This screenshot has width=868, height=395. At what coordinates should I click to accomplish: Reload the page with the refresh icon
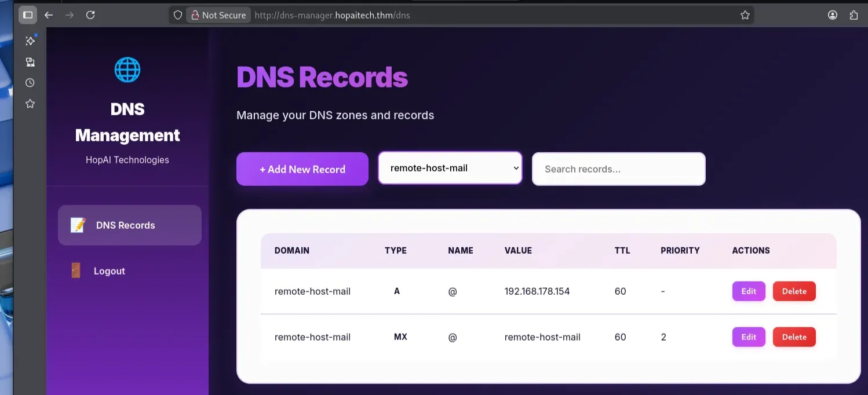click(x=90, y=15)
